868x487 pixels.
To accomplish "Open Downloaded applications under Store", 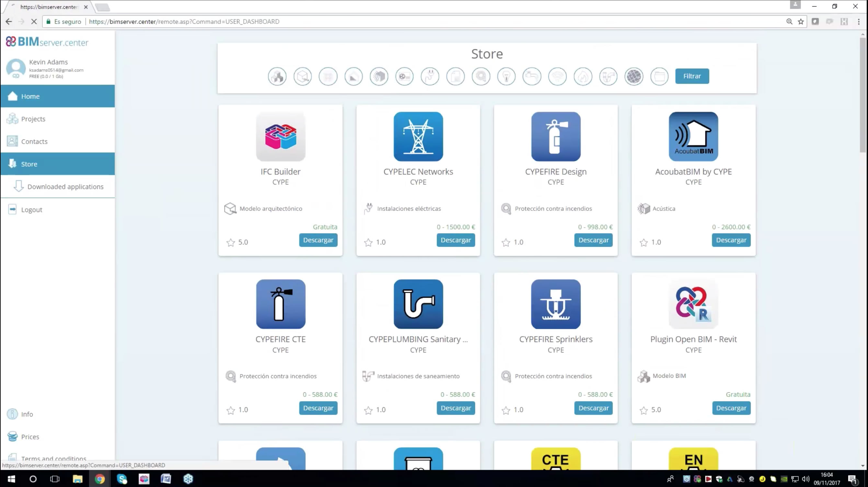I will tap(65, 187).
